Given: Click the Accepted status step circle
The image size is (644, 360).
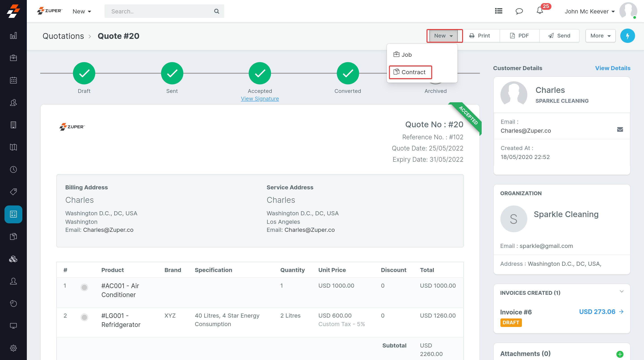Looking at the screenshot, I should tap(259, 73).
